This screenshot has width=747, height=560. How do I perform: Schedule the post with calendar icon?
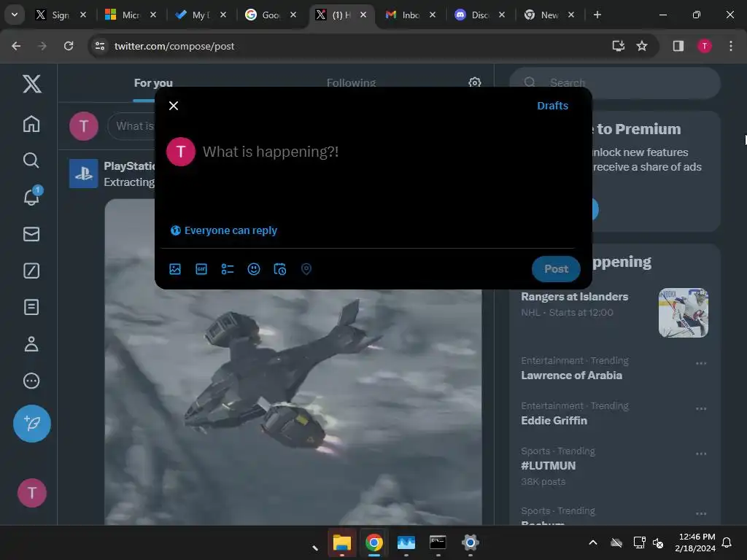[279, 269]
